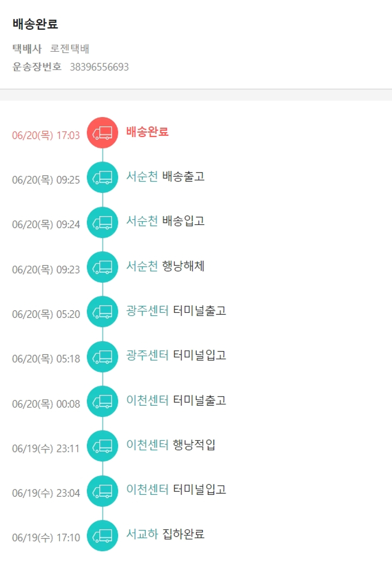Screen dimensions: 392x568
Task: Click the 이천센터 행낭적입 status entry
Action: pos(171,445)
